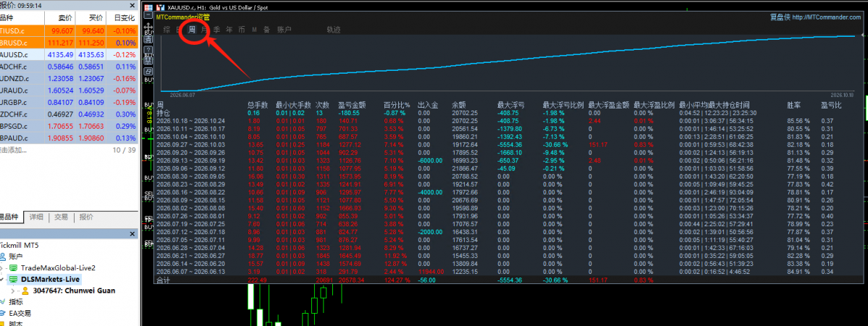Select the URAUD.c symbol row

69,90
